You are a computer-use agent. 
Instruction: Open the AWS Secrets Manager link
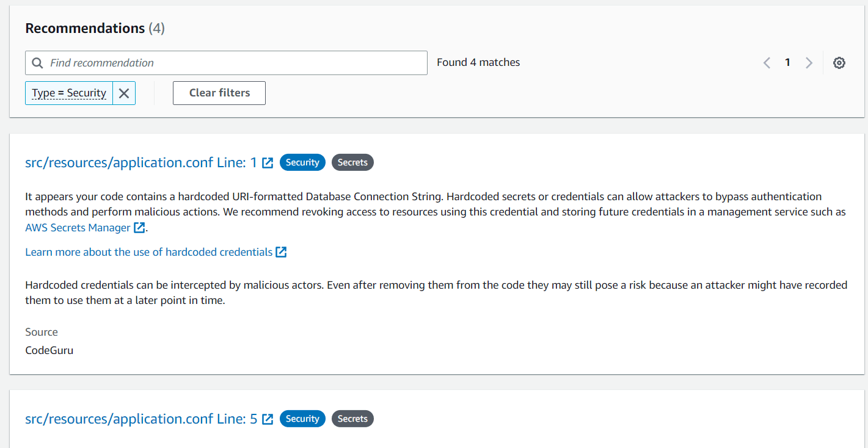[x=78, y=227]
